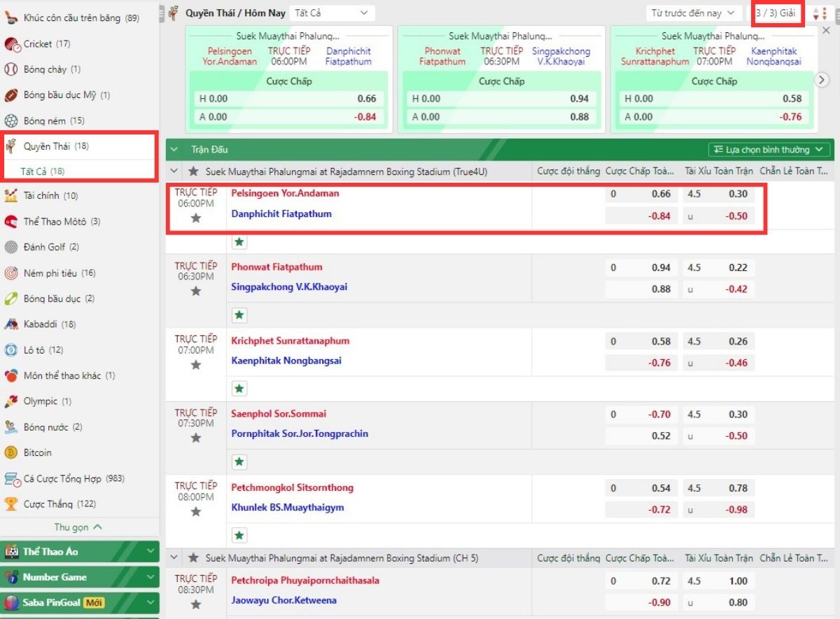Click the Bitcoin coin icon
840x619 pixels.
coord(11,452)
